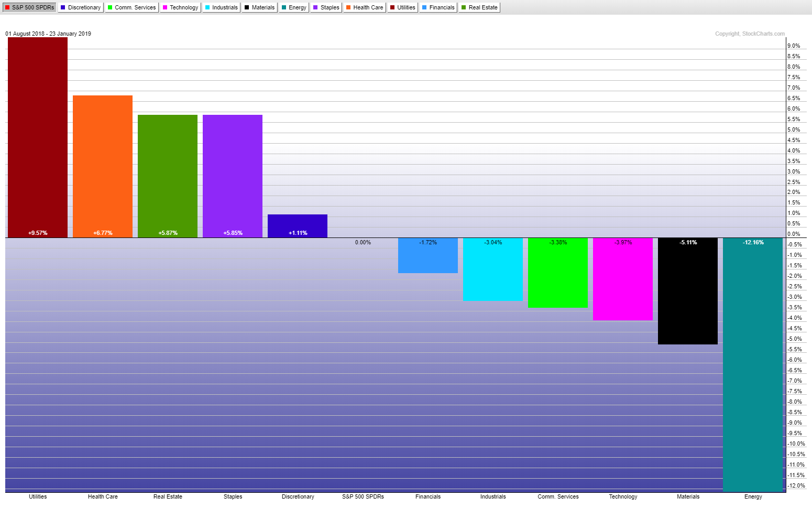812x508 pixels.
Task: Toggle the Technology legend tab
Action: 180,7
